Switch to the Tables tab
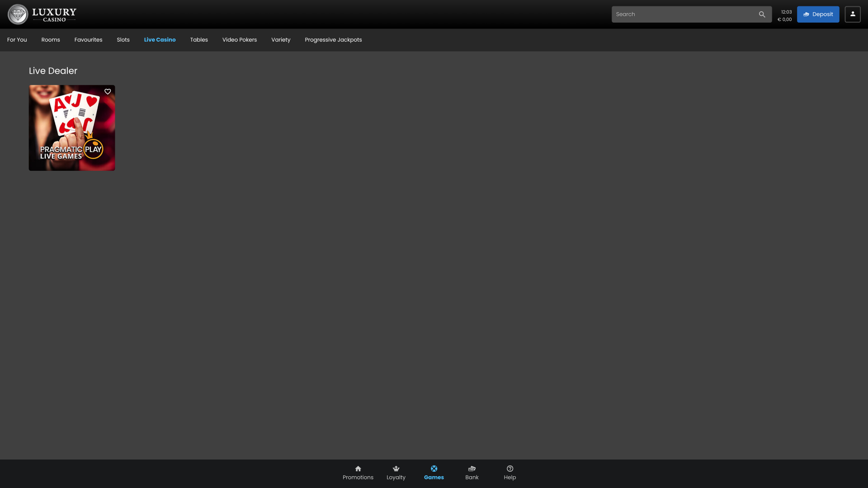The width and height of the screenshot is (868, 488). click(x=199, y=40)
